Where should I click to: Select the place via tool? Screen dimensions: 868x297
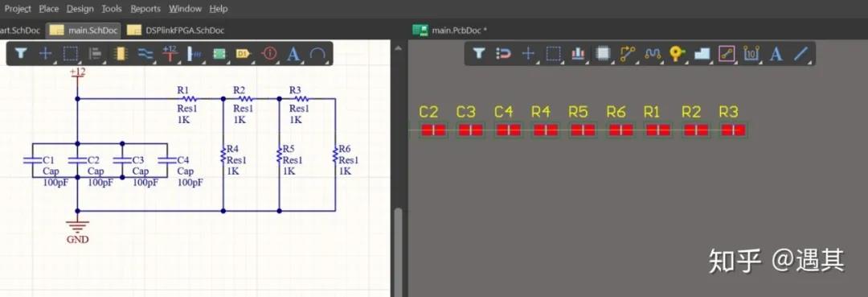677,53
